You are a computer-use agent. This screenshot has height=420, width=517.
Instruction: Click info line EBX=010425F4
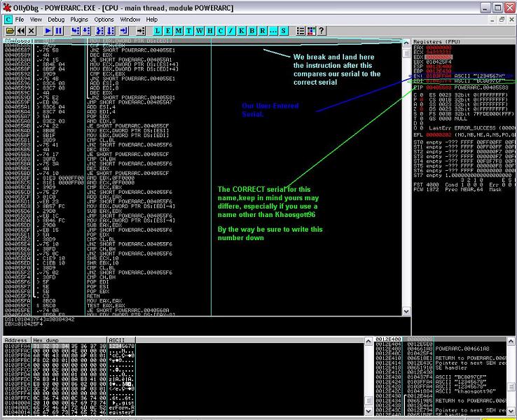point(23,324)
